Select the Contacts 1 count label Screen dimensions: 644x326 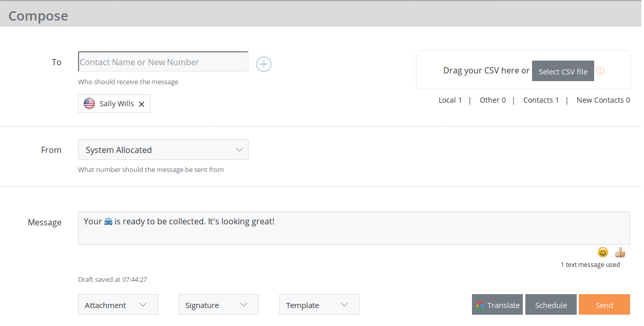pos(541,100)
